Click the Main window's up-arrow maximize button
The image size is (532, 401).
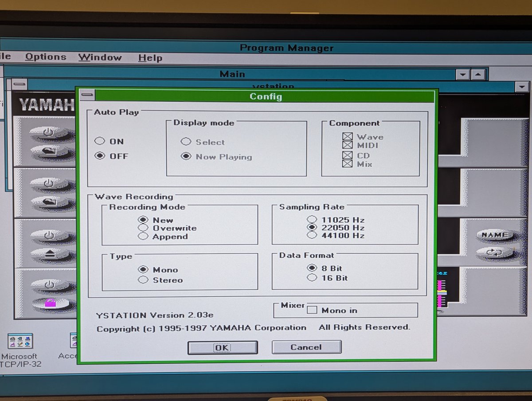click(x=477, y=75)
